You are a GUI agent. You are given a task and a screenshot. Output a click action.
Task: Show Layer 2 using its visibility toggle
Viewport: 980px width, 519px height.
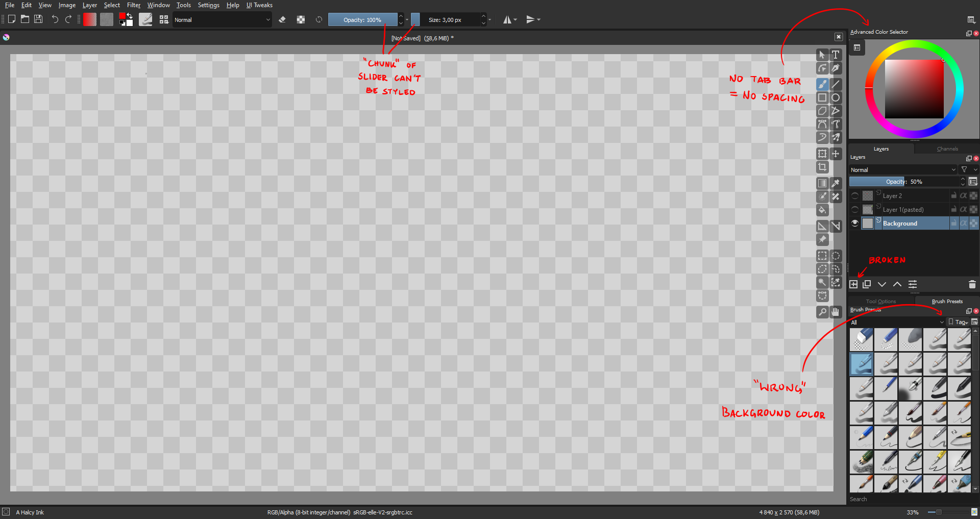tap(855, 195)
